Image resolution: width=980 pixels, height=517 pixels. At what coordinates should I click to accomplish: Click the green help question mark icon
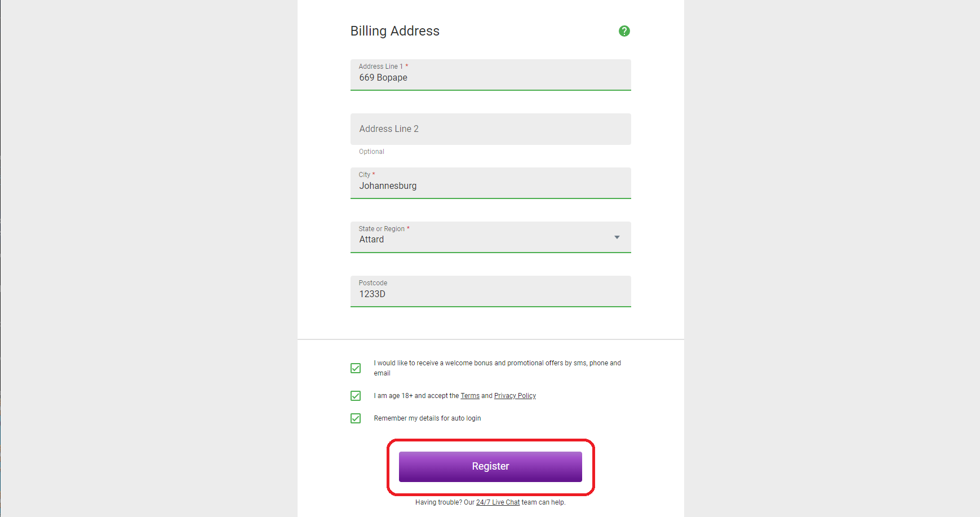coord(624,31)
